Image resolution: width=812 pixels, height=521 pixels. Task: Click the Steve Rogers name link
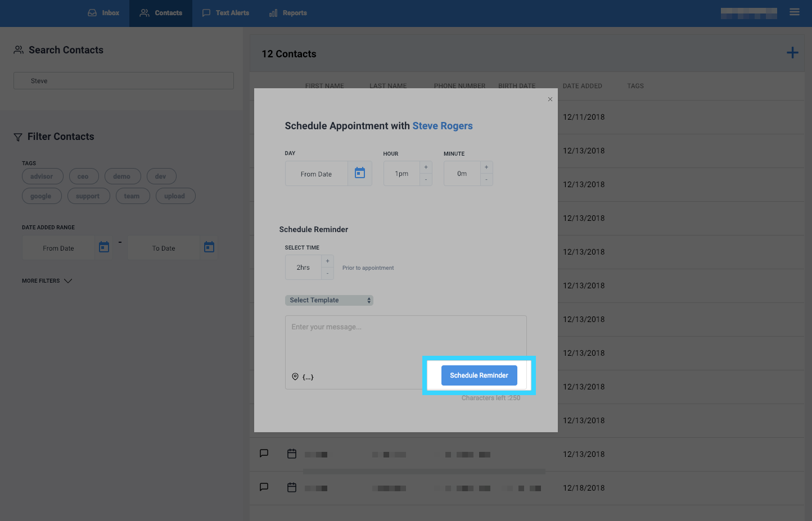(x=443, y=126)
